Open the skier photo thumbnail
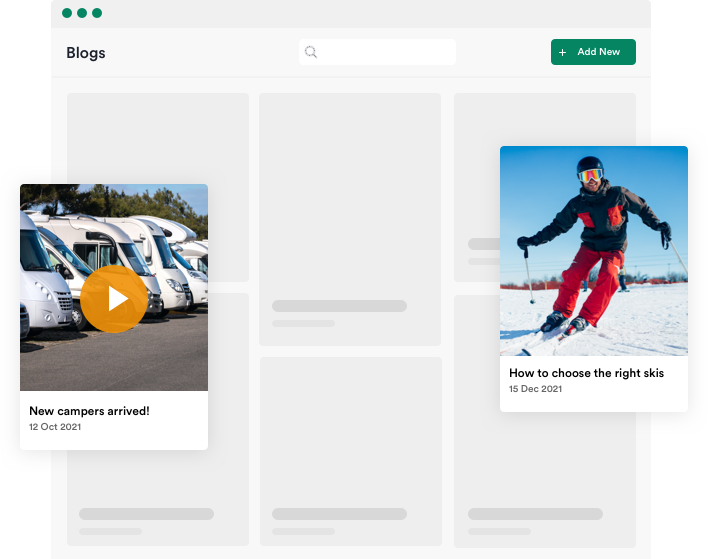 click(594, 251)
